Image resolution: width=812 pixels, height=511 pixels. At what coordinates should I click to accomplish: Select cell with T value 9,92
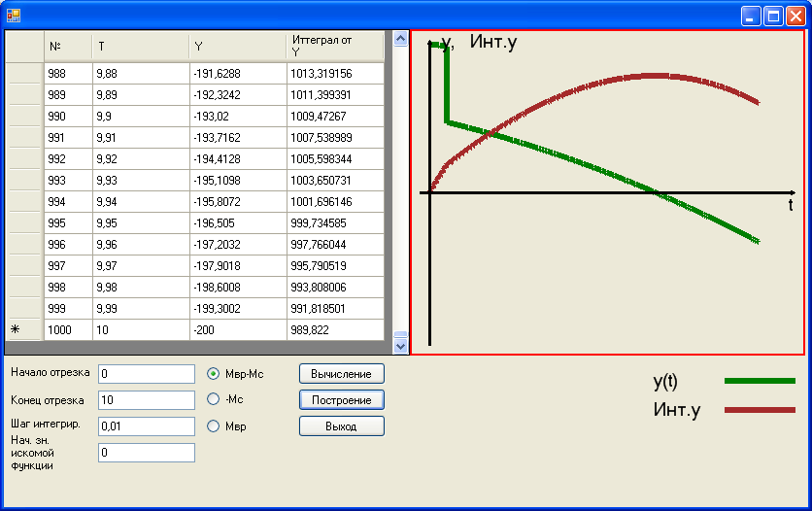pyautogui.click(x=142, y=159)
